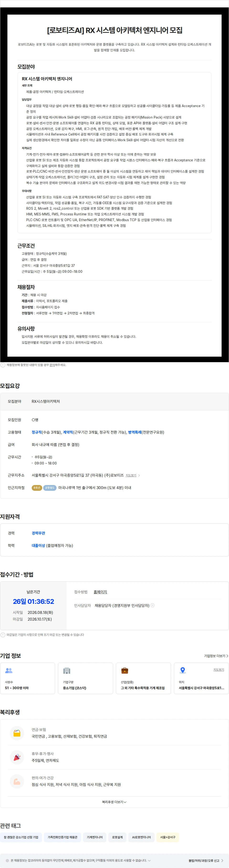Click the remaining time 26일 countdown
Image resolution: width=229 pixels, height=868 pixels.
click(x=33, y=601)
